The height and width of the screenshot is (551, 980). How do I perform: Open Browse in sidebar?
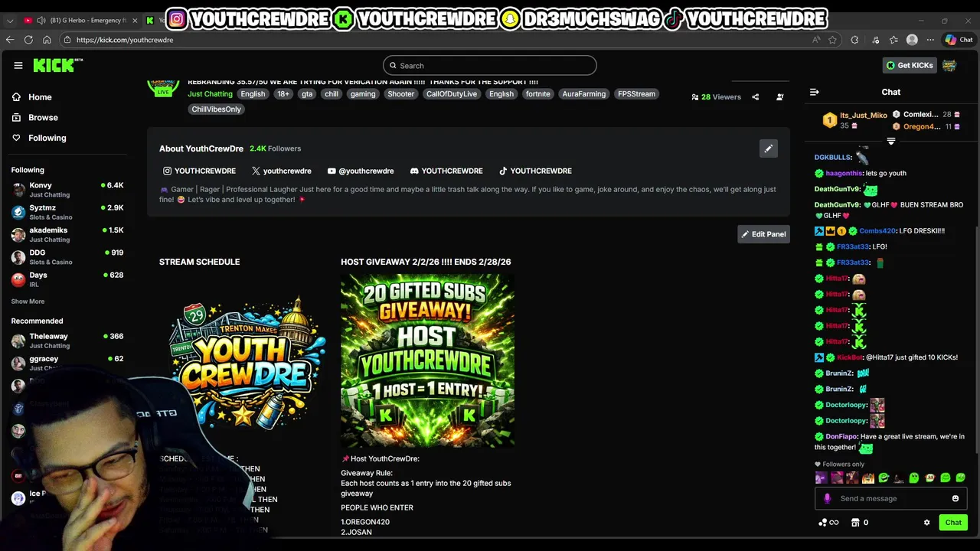coord(35,118)
